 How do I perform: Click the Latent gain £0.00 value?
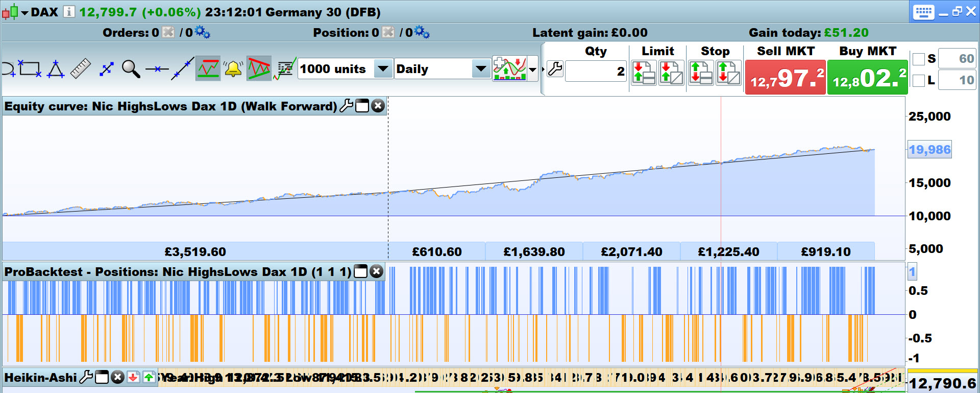[x=629, y=33]
